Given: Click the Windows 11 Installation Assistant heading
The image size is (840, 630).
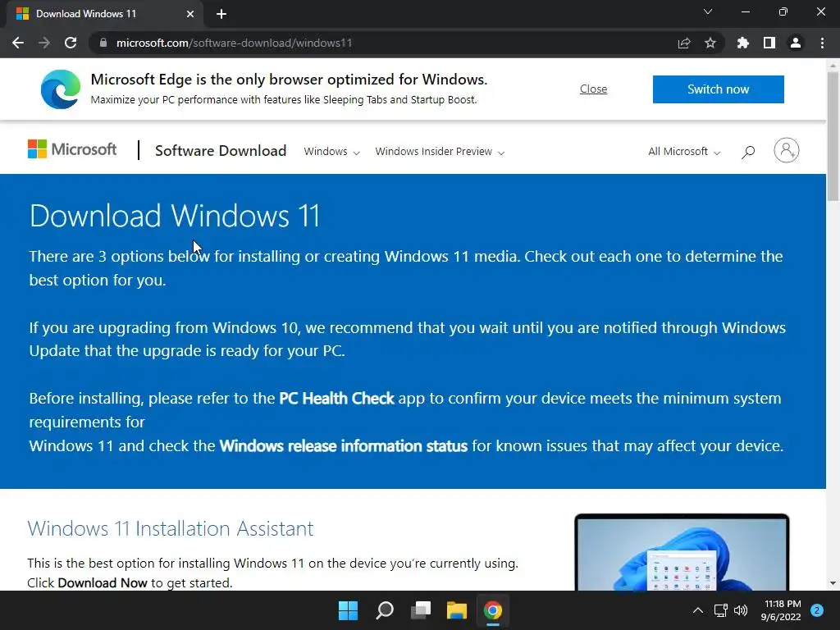Looking at the screenshot, I should pyautogui.click(x=171, y=529).
